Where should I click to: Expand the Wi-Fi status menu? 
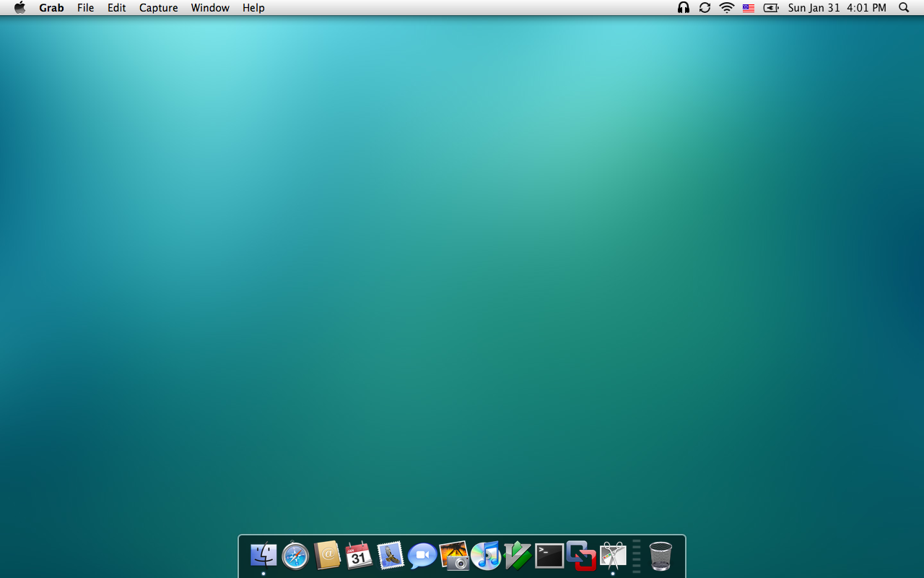tap(727, 8)
